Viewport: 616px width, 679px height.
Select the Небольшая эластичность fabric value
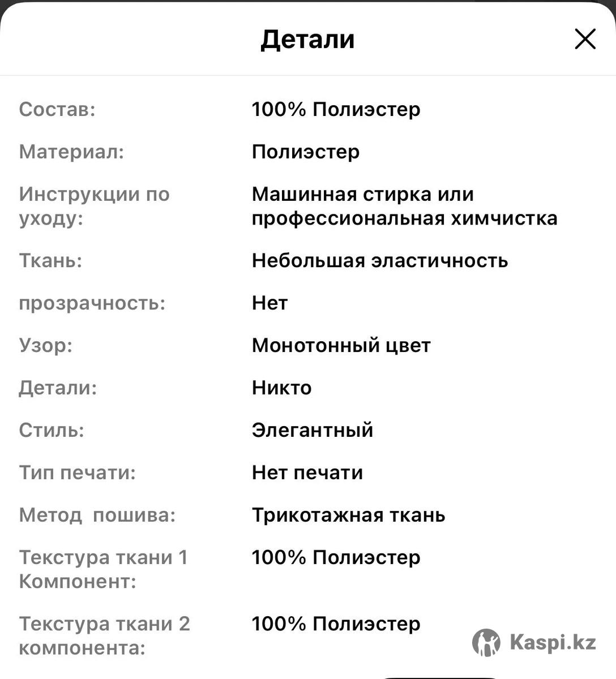pyautogui.click(x=379, y=260)
